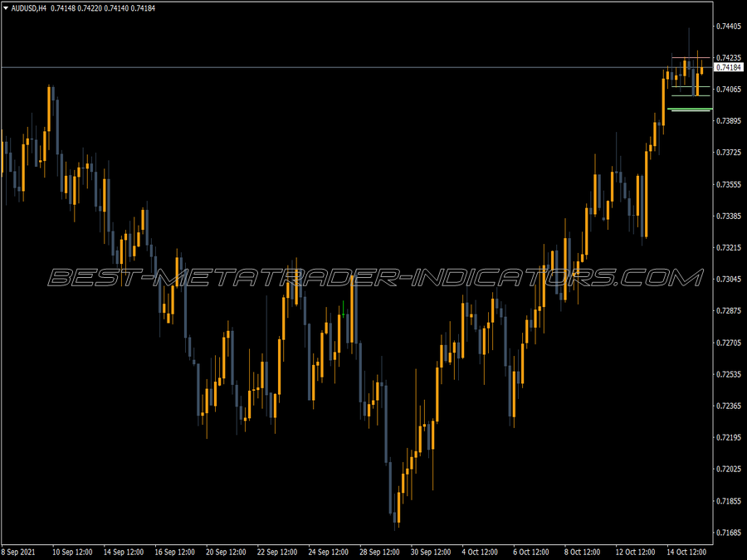Click the time axis label 14 Sep 12:00

click(124, 552)
